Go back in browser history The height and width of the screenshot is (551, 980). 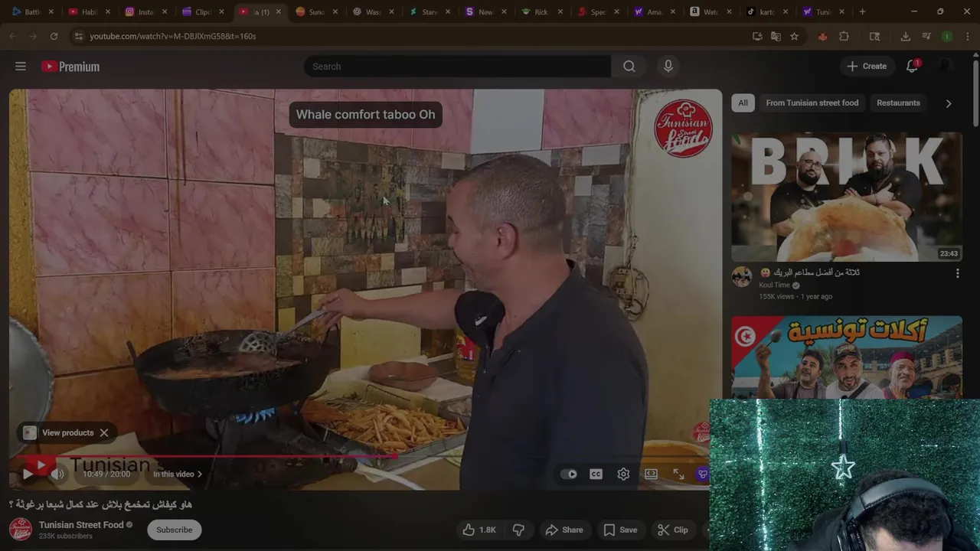(x=13, y=36)
